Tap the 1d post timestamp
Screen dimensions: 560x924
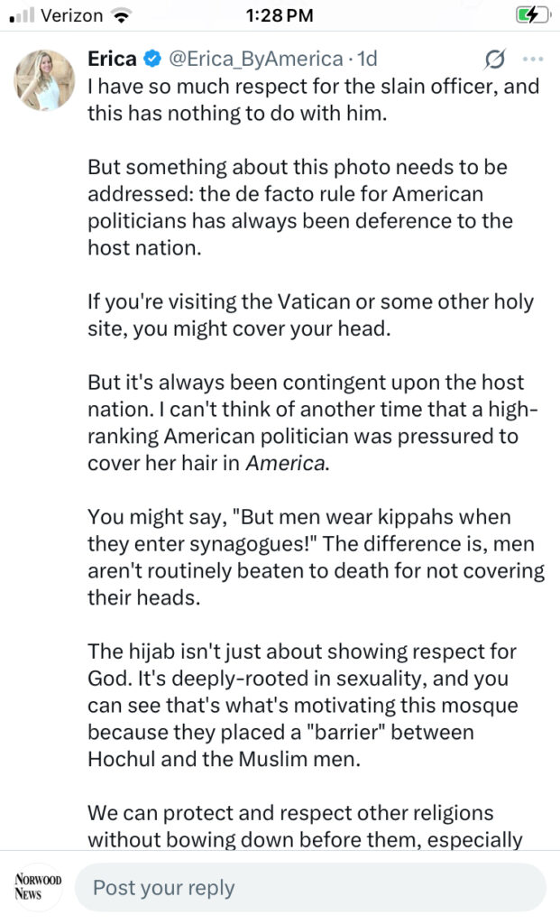click(x=366, y=60)
